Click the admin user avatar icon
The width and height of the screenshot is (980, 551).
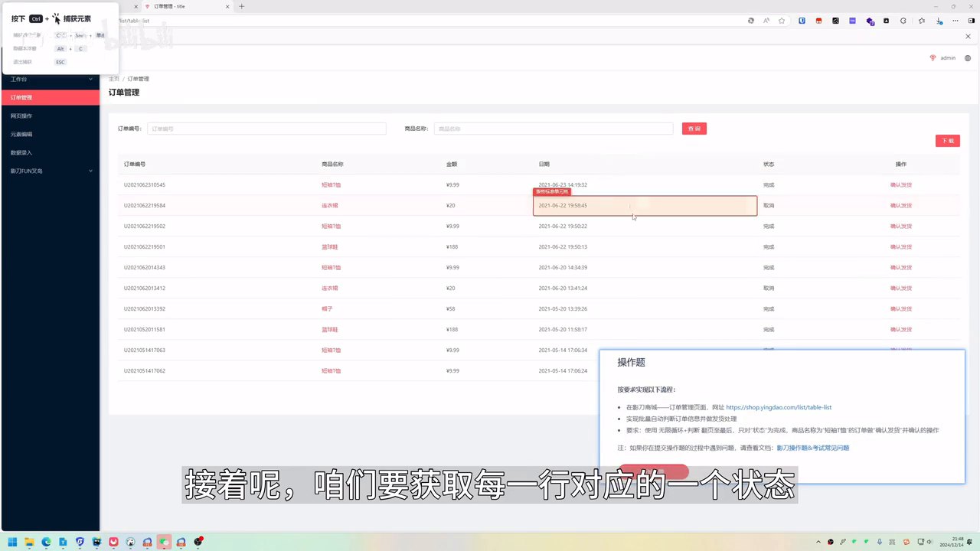coord(933,58)
